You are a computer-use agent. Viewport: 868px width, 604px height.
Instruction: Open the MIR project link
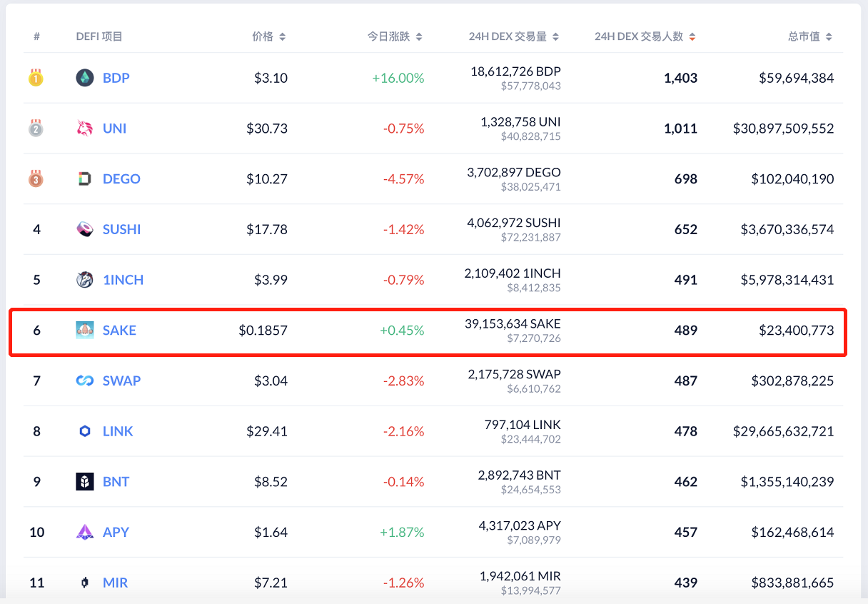pyautogui.click(x=115, y=583)
